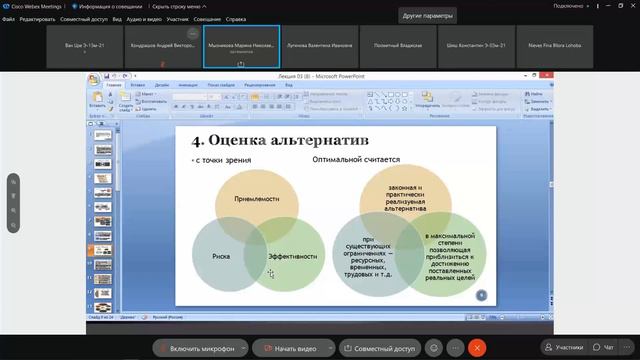Switch to the Анимация ribbon tab

coord(188,85)
